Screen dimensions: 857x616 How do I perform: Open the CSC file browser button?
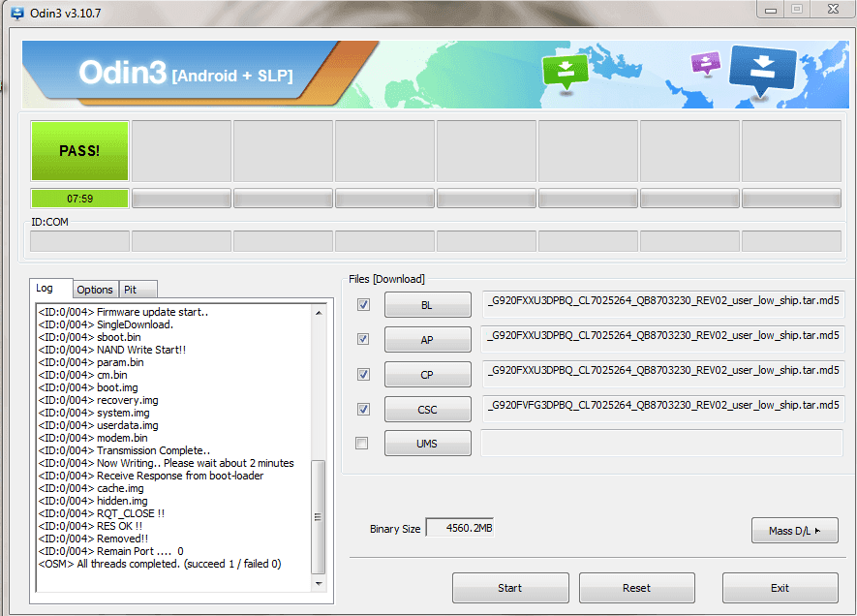coord(427,410)
